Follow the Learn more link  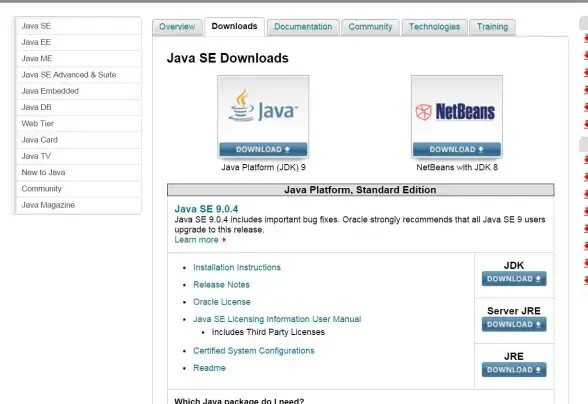[200, 240]
